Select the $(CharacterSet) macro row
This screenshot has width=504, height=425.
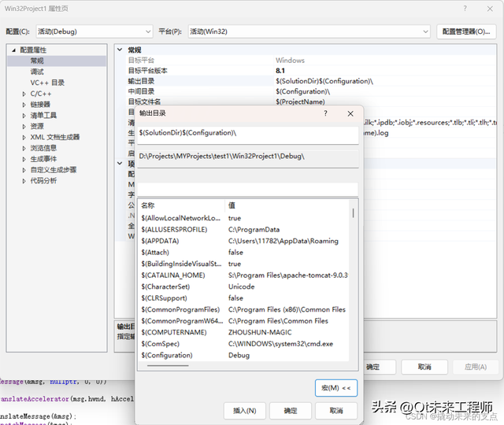tap(244, 286)
